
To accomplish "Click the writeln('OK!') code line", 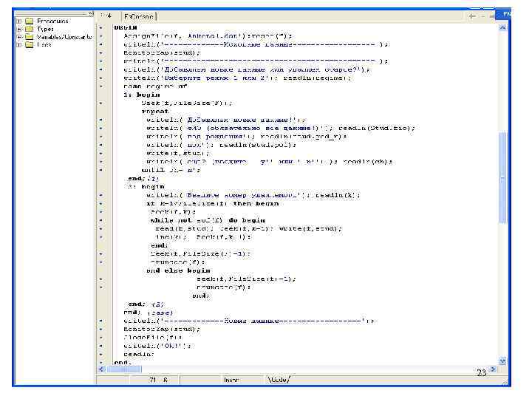I will pos(157,346).
